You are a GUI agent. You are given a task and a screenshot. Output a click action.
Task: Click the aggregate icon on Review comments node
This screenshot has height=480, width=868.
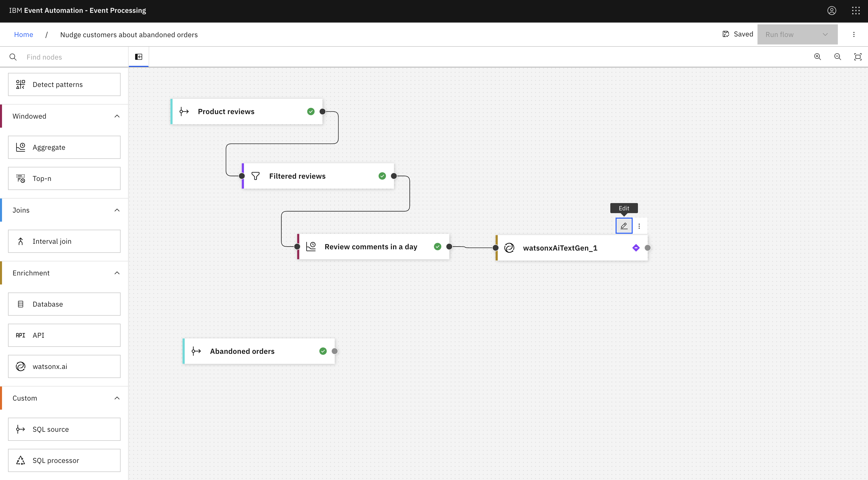[x=311, y=247]
